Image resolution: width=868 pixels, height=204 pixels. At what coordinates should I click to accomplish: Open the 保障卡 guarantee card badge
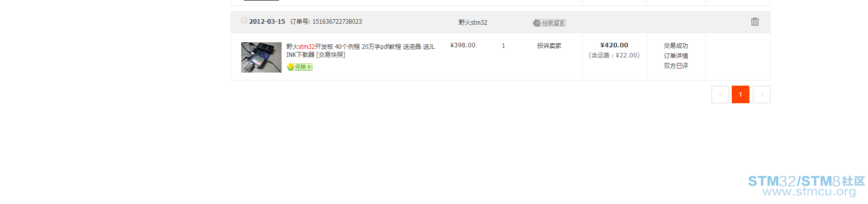tap(300, 66)
